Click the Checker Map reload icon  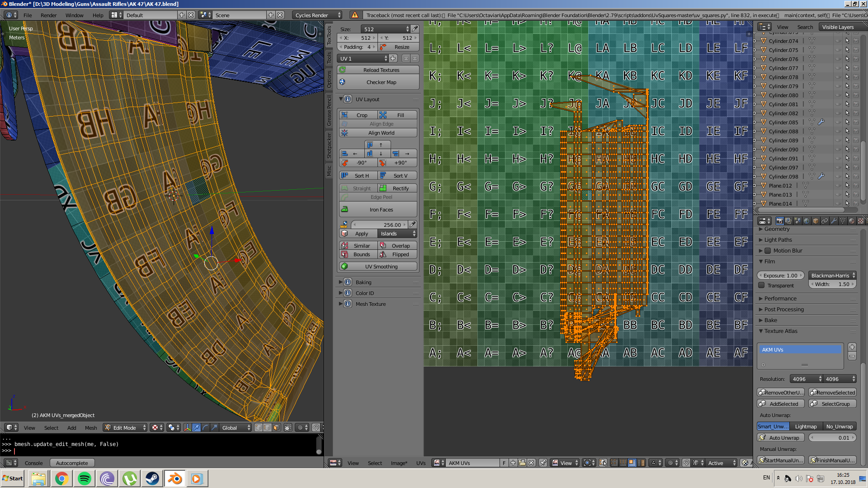pyautogui.click(x=343, y=82)
